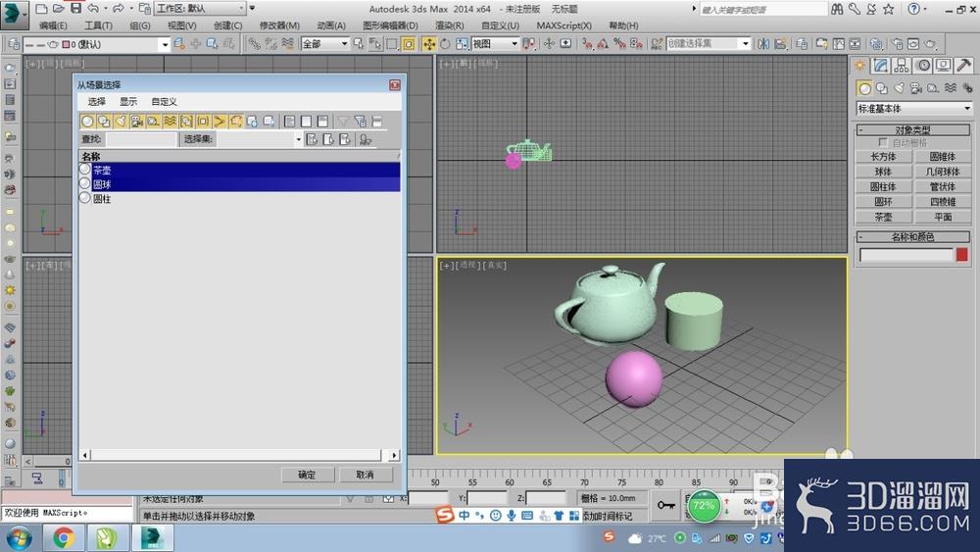The image size is (980, 552).
Task: Click the 查找 search field in dialog
Action: click(x=141, y=139)
